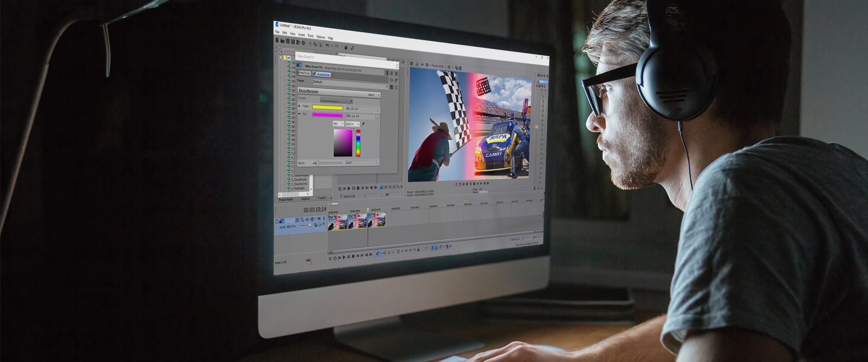This screenshot has width=868, height=362.
Task: Click the yellow Paper color swatch
Action: pos(327,107)
